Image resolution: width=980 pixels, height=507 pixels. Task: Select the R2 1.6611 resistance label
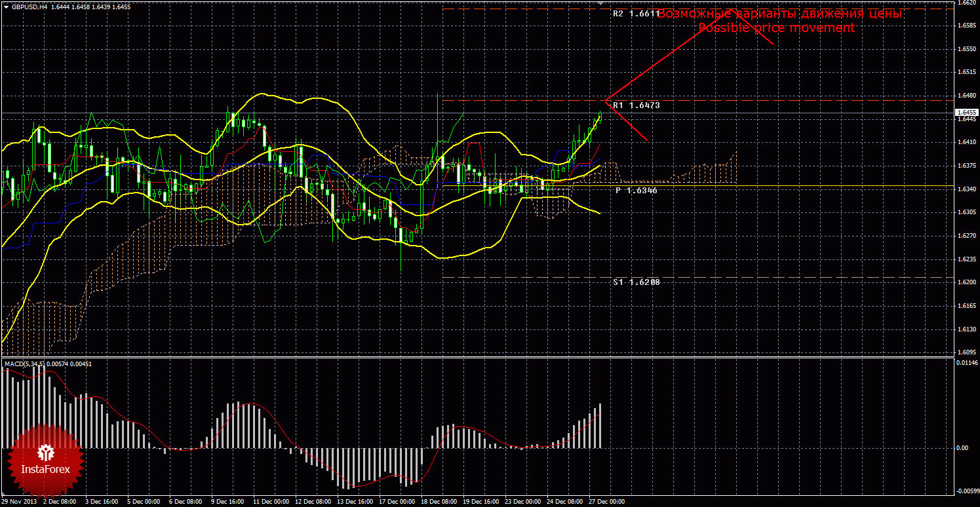click(635, 14)
